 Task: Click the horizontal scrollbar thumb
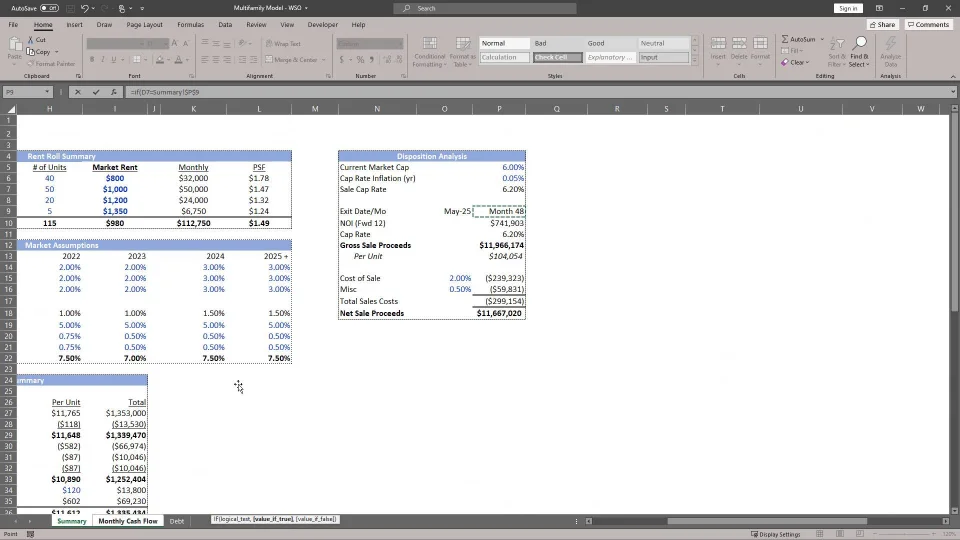767,521
